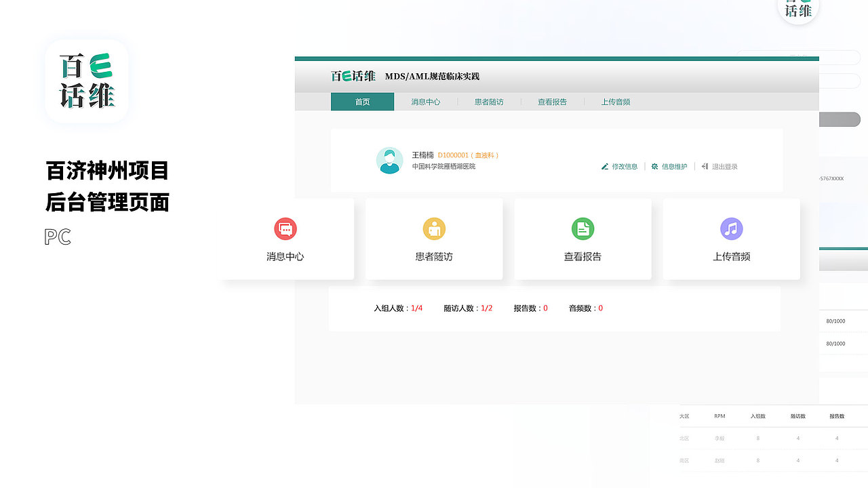Click the 音频数:0 statistic
This screenshot has height=488, width=868.
[586, 308]
